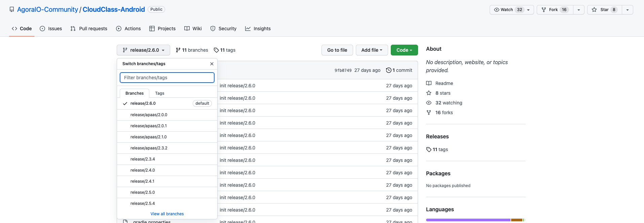Click the eye icon beside 32 watching

429,103
